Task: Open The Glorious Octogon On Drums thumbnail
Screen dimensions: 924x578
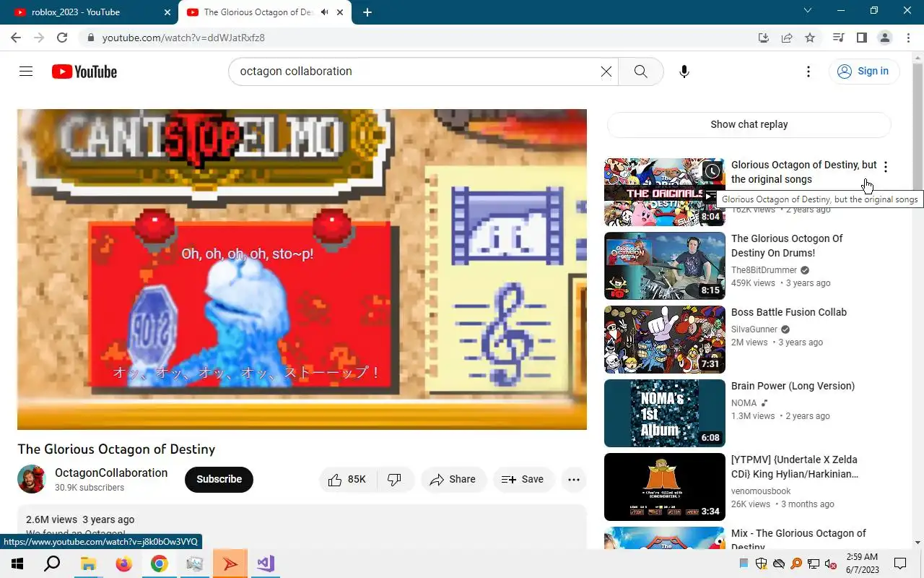Action: point(665,266)
